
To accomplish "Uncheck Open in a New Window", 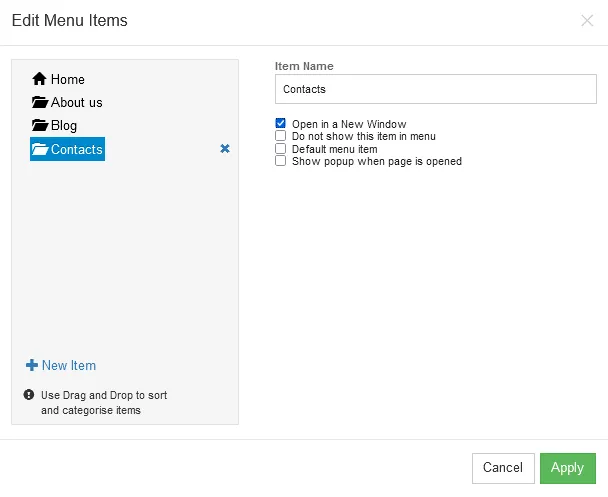I will [x=280, y=123].
